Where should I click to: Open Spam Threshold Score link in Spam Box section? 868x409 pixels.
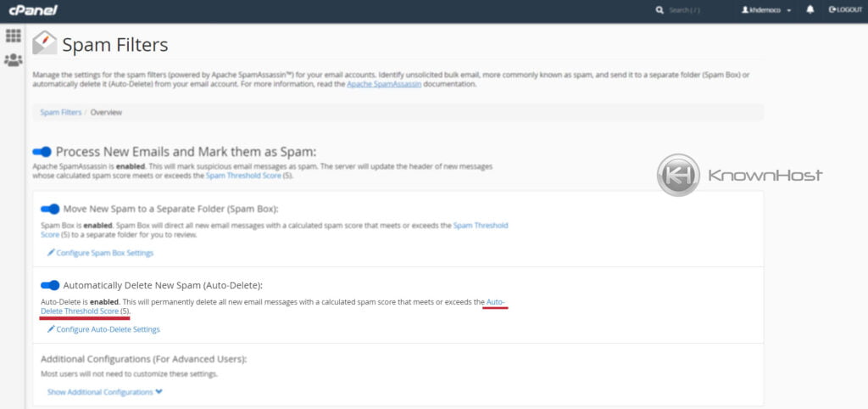point(481,226)
